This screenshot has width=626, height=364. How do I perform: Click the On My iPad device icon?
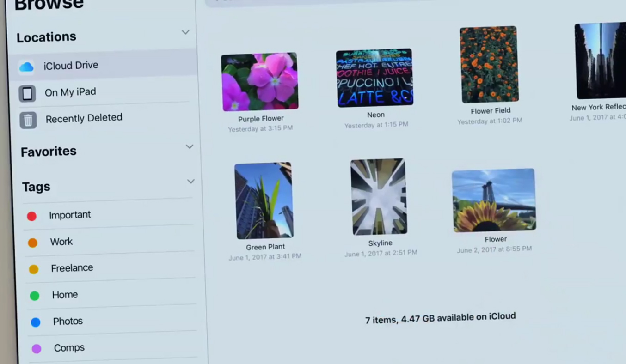(27, 94)
